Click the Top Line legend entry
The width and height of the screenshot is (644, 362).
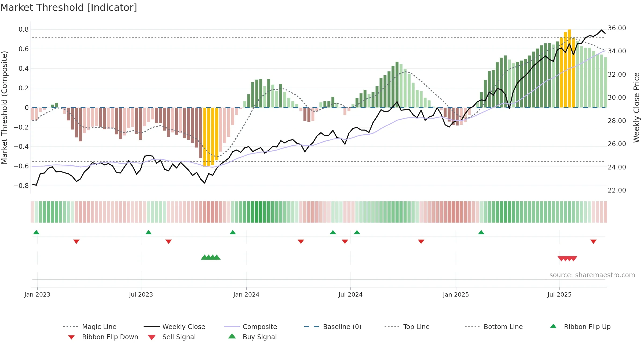(x=407, y=327)
